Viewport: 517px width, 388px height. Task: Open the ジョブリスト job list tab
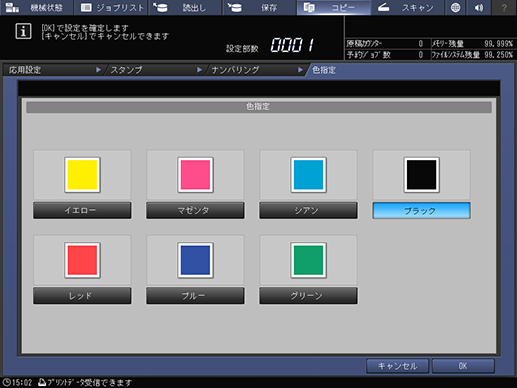click(x=112, y=7)
